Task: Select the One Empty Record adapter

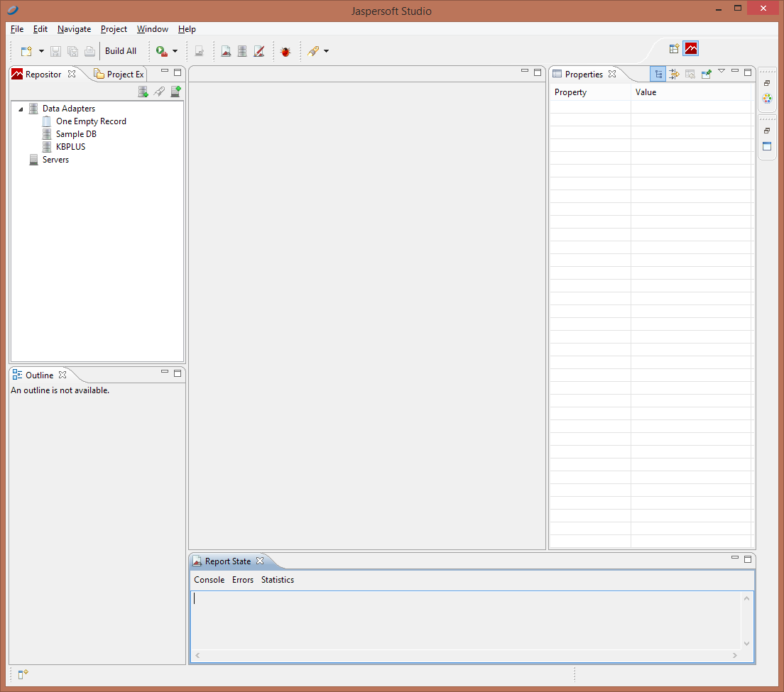Action: click(x=90, y=121)
